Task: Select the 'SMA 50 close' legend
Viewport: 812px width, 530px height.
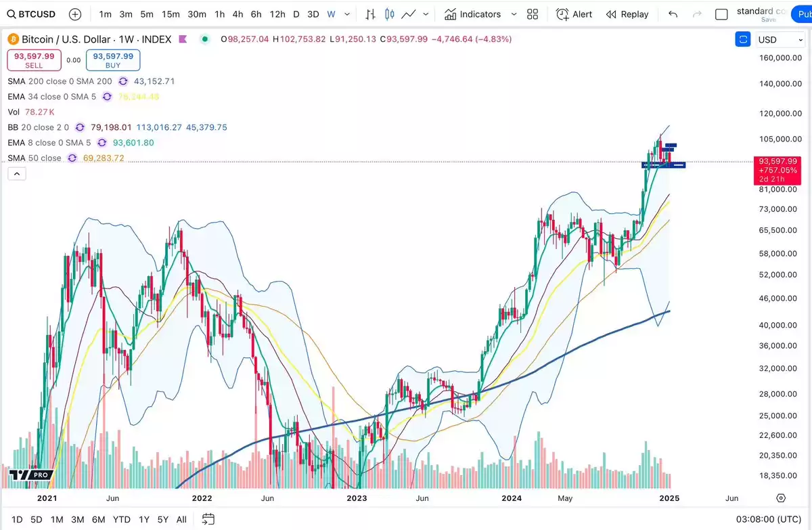Action: pyautogui.click(x=35, y=158)
